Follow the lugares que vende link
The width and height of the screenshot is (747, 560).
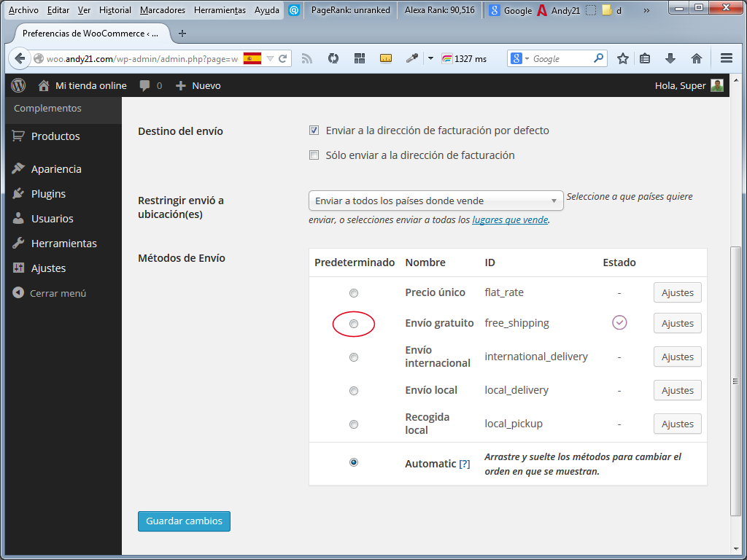point(510,219)
